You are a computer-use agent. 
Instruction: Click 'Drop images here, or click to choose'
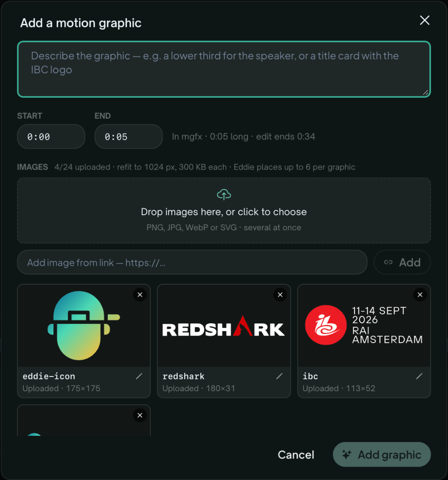(224, 212)
